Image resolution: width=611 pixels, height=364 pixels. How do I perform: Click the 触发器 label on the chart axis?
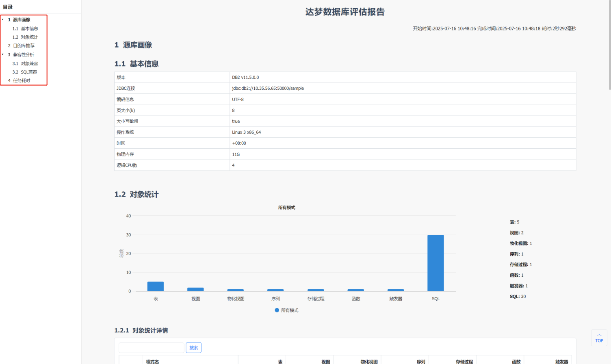pyautogui.click(x=396, y=299)
